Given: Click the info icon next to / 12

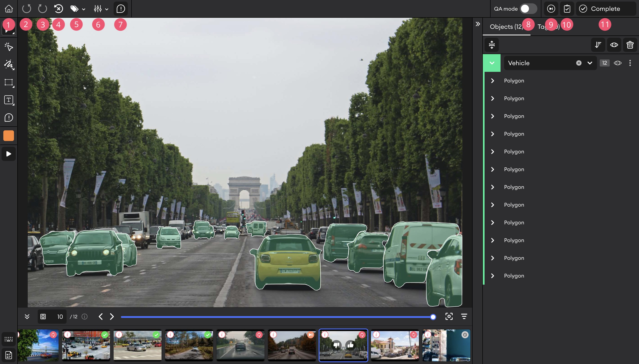Looking at the screenshot, I should click(x=85, y=317).
